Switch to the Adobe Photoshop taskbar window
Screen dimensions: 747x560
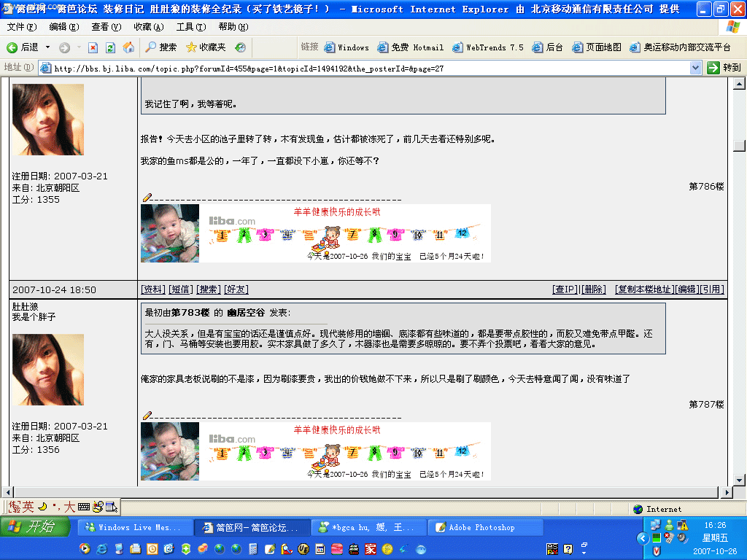(485, 527)
